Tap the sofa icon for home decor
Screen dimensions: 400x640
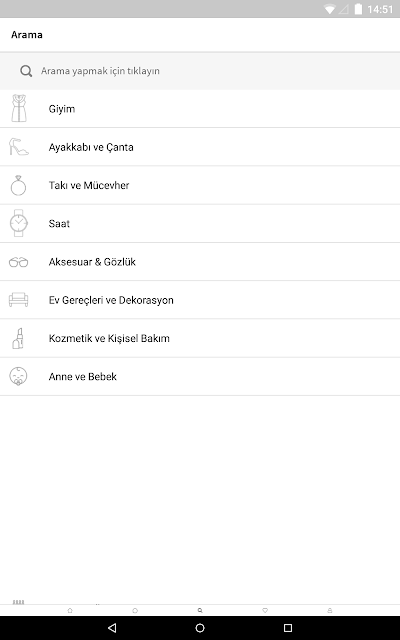pos(18,300)
